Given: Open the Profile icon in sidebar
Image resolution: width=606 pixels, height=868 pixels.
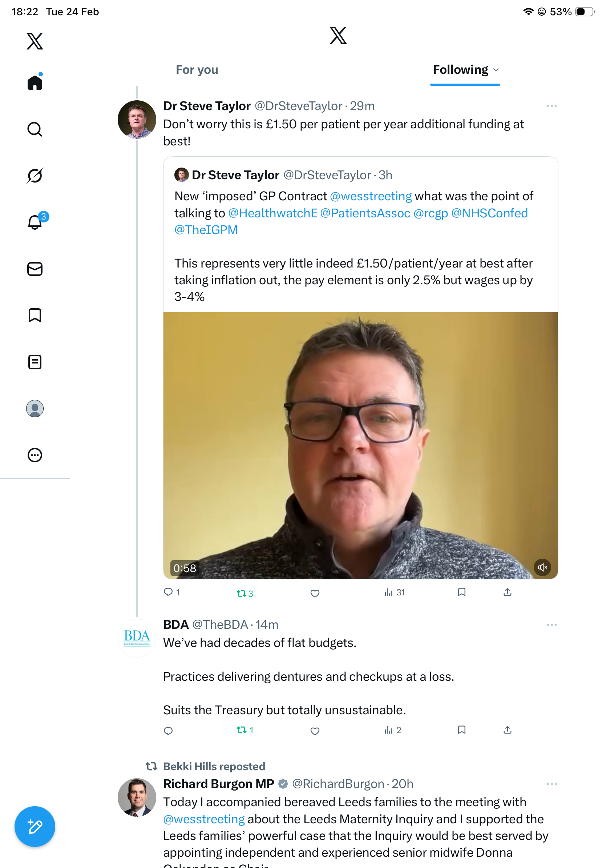Looking at the screenshot, I should click(x=35, y=409).
